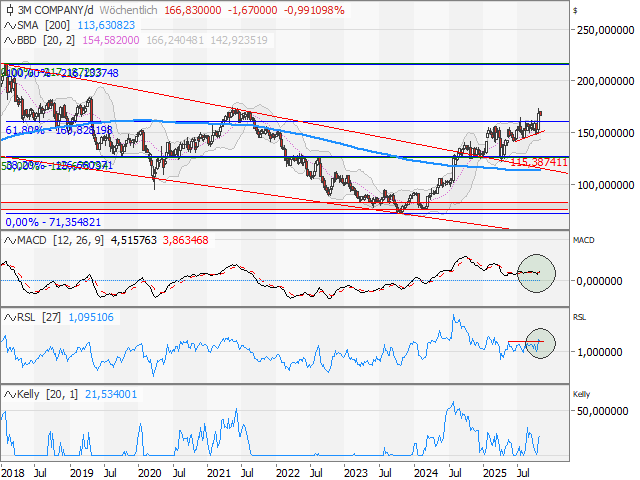Click the RSL value 1,095106

point(91,318)
